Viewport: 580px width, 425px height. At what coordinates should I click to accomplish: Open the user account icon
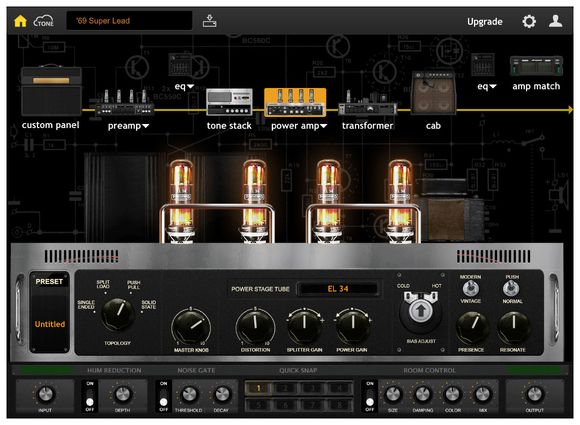coord(555,21)
